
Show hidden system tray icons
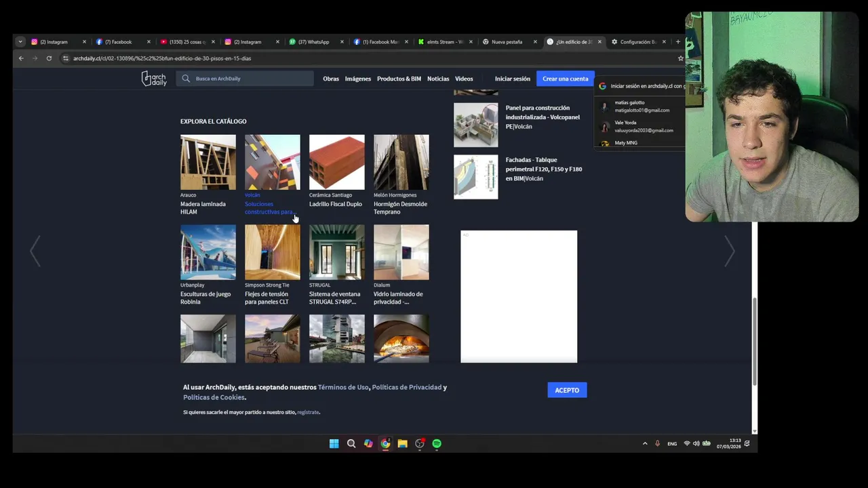tap(645, 443)
